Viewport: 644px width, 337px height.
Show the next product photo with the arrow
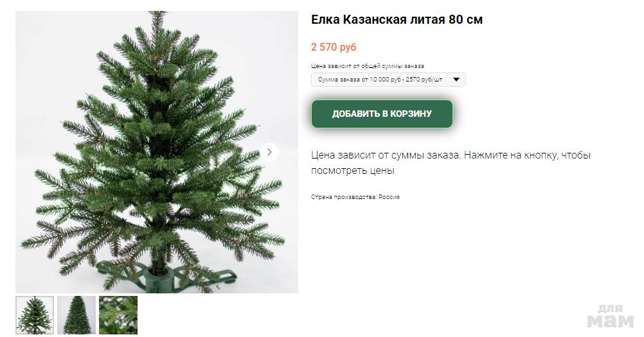269,152
